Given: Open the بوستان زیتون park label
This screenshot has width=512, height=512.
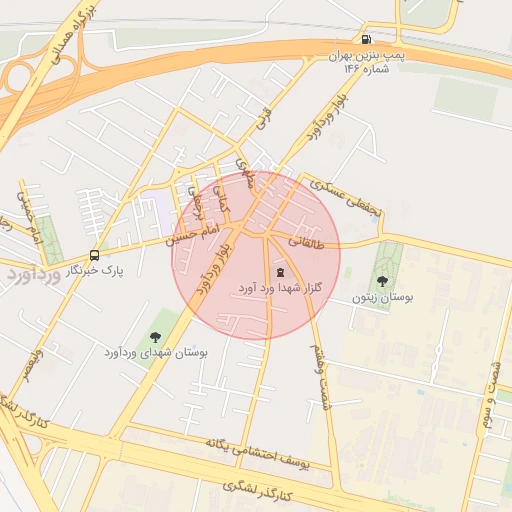Looking at the screenshot, I should click(383, 297).
